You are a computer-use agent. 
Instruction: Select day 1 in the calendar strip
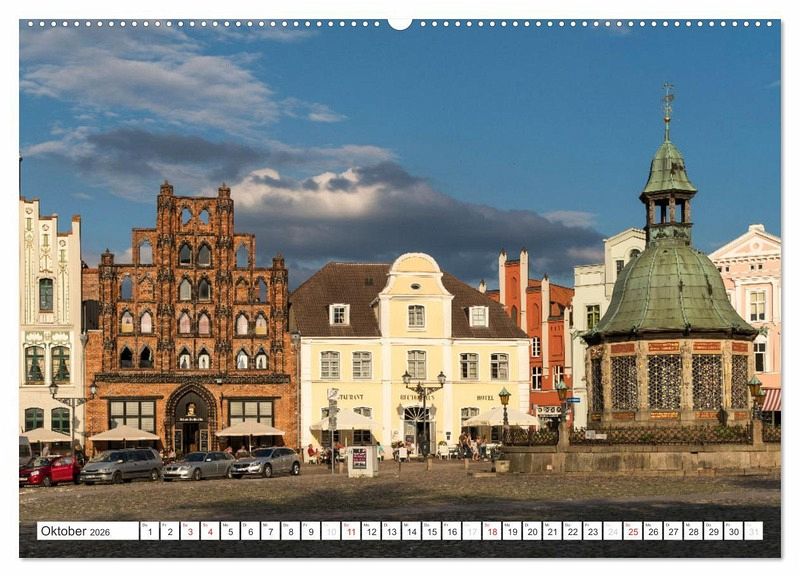pos(149,531)
